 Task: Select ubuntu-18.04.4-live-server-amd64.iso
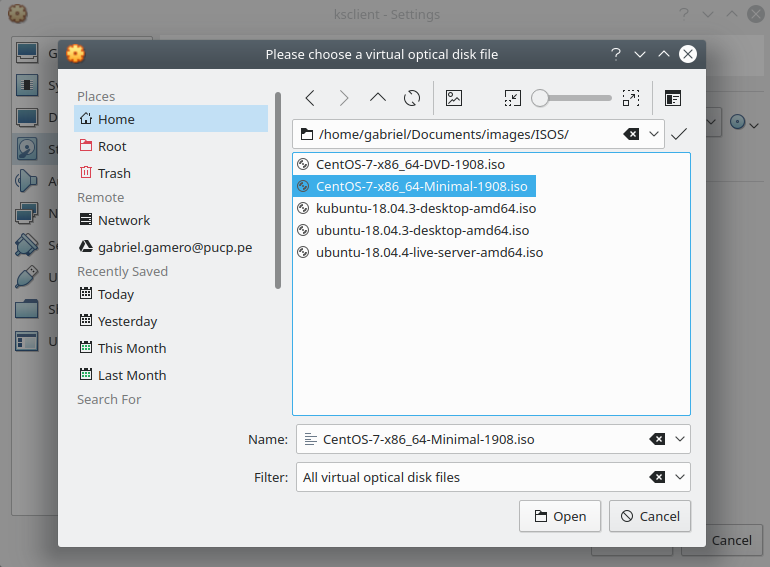click(x=420, y=253)
